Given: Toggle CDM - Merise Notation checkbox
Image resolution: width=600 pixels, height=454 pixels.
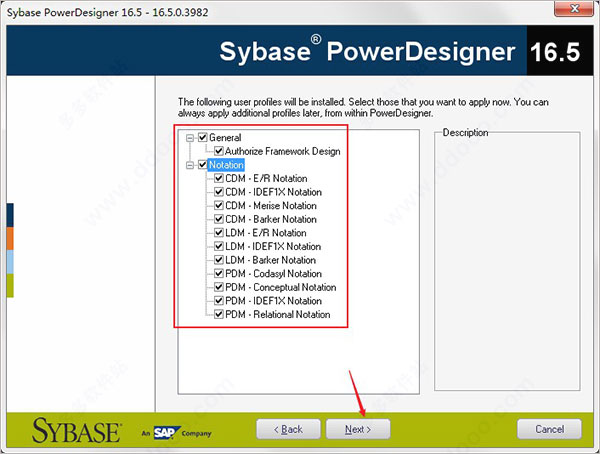Looking at the screenshot, I should (218, 205).
